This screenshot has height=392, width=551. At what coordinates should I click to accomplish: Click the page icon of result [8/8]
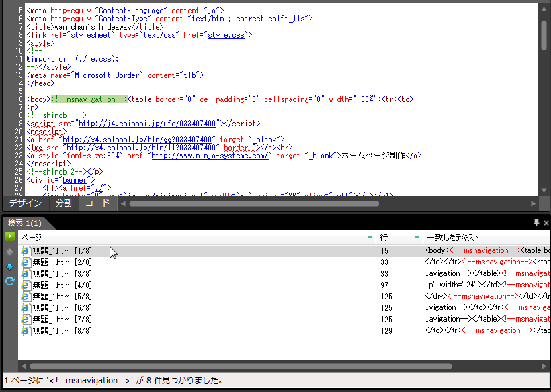tap(26, 331)
